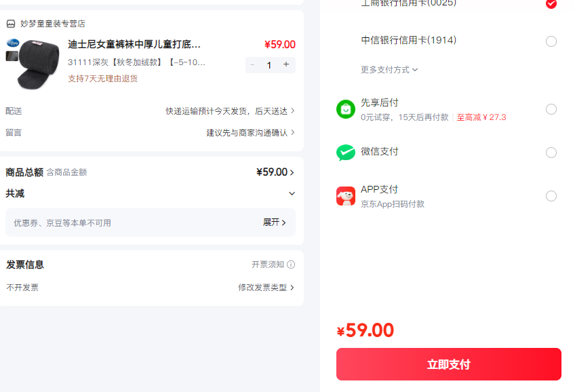Viewport: 573px width, 392px height.
Task: Open the 开票须知 info icon
Action: click(x=292, y=264)
